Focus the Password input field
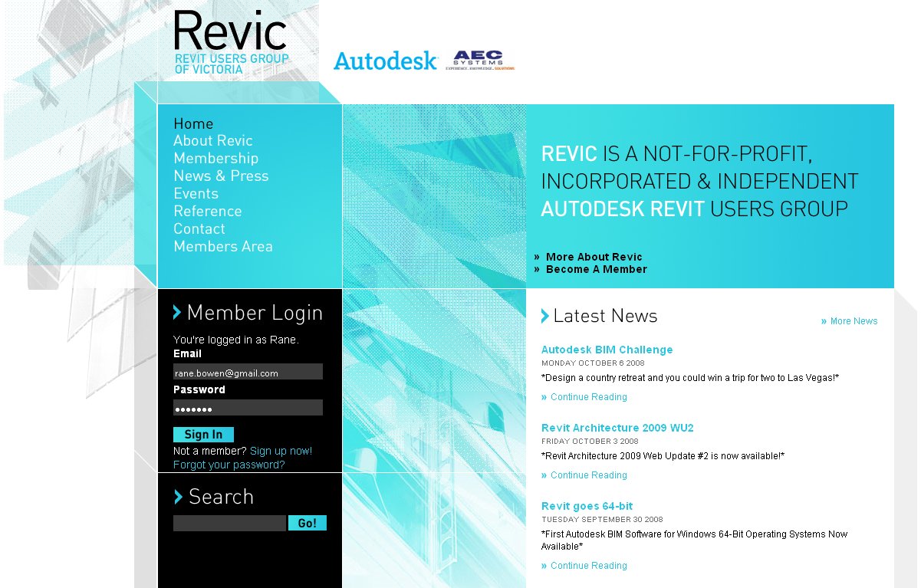Viewport: 921px width, 588px height. click(x=248, y=408)
